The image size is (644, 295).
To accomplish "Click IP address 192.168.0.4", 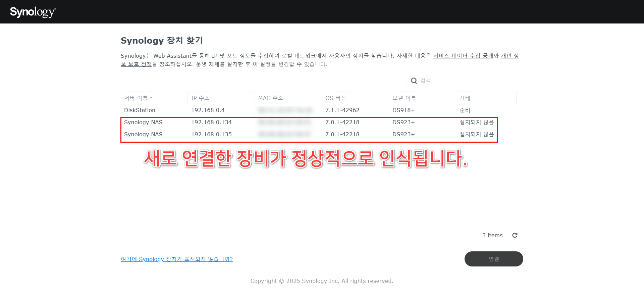I will click(x=208, y=110).
